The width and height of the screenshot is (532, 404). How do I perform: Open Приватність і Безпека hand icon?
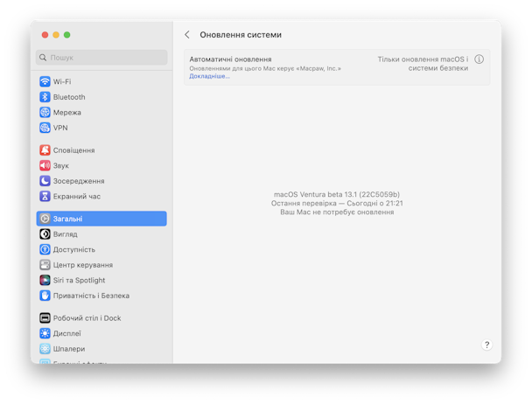tap(45, 296)
